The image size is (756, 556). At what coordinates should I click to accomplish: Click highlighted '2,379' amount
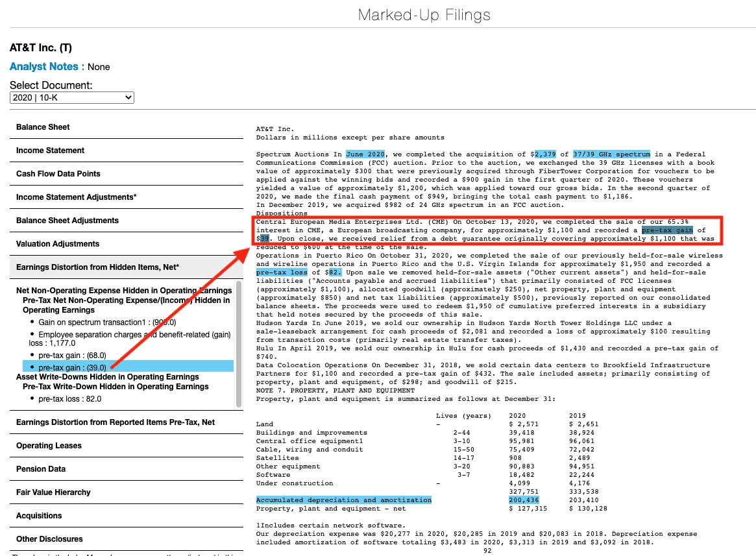pyautogui.click(x=545, y=154)
